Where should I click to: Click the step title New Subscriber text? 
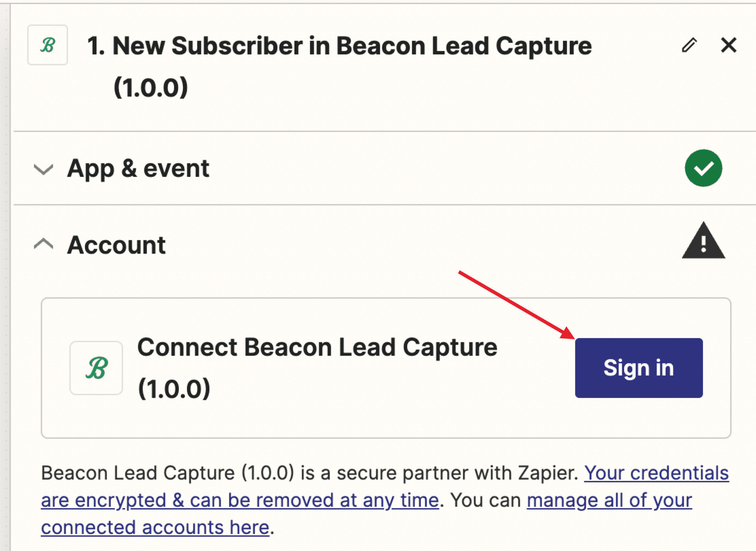[x=339, y=46]
